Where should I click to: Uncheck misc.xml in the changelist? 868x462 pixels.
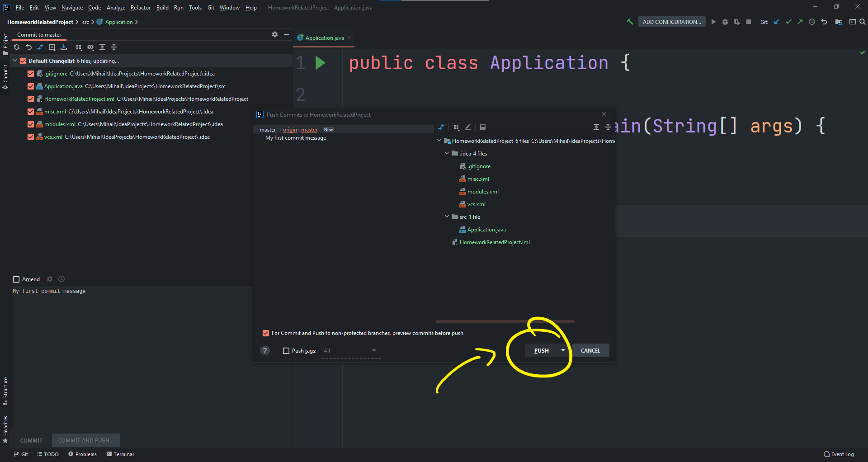pos(31,112)
